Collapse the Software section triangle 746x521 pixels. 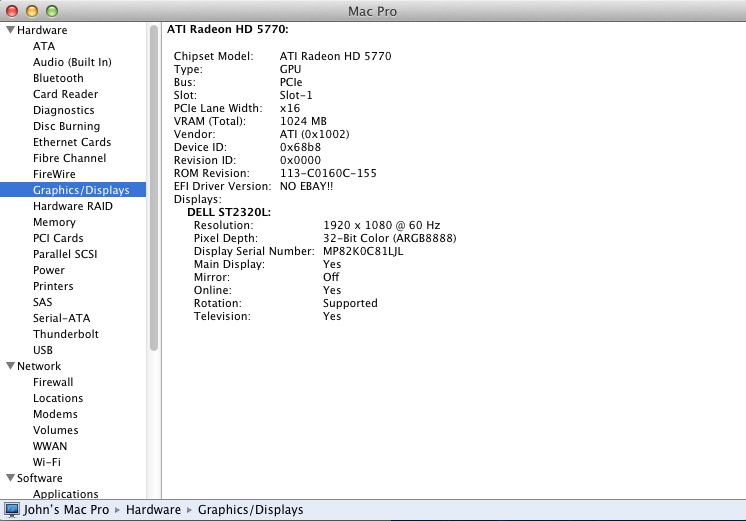pyautogui.click(x=10, y=478)
